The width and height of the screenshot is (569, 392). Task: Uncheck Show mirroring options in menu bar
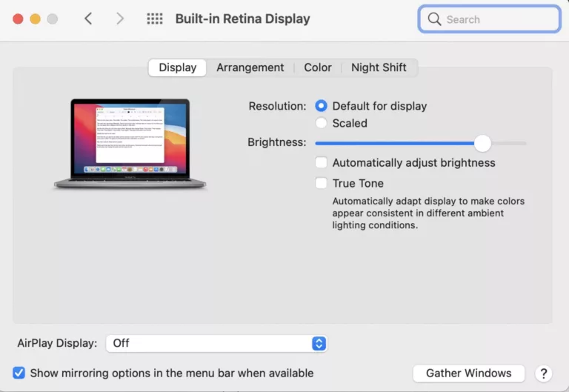[x=19, y=373]
